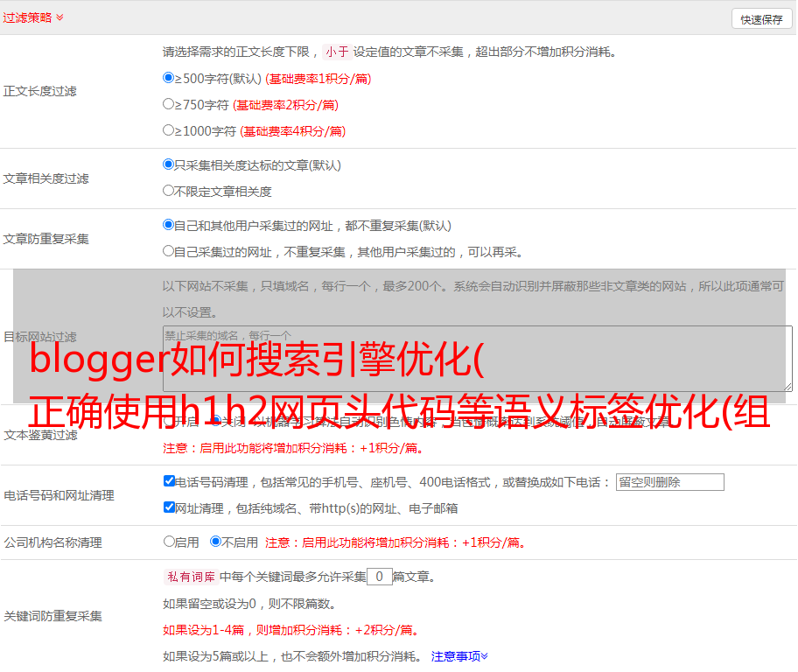Choose the ≥1000字符 length option

click(169, 130)
